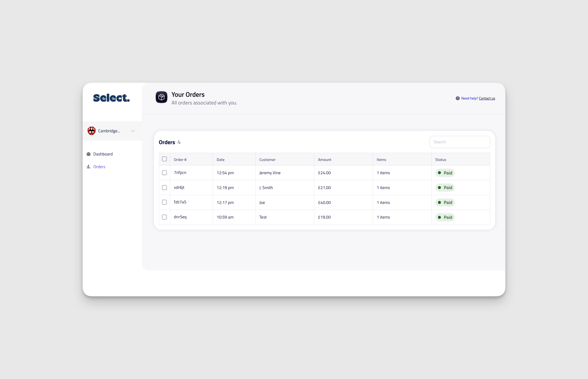
Task: Click Paid status badge for order 7nfpcn
Action: tap(445, 173)
